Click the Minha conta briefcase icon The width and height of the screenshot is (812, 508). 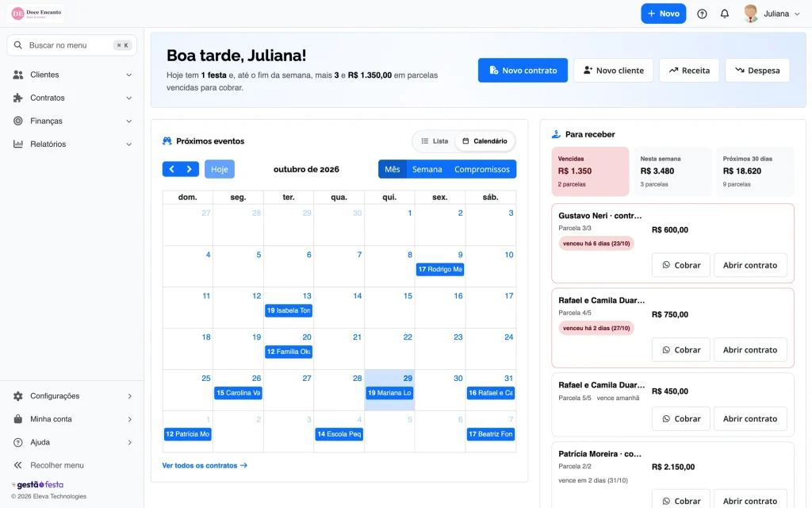click(x=18, y=419)
